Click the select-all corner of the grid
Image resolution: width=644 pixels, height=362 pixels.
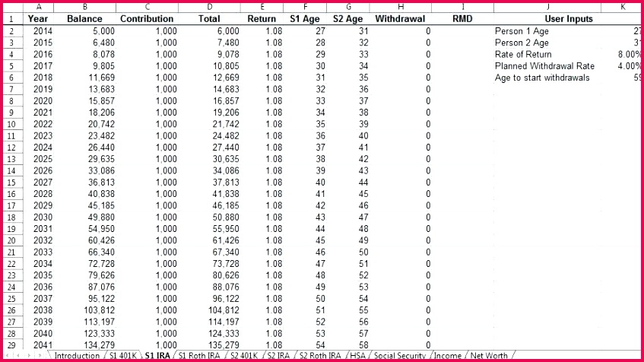tap(12, 7)
